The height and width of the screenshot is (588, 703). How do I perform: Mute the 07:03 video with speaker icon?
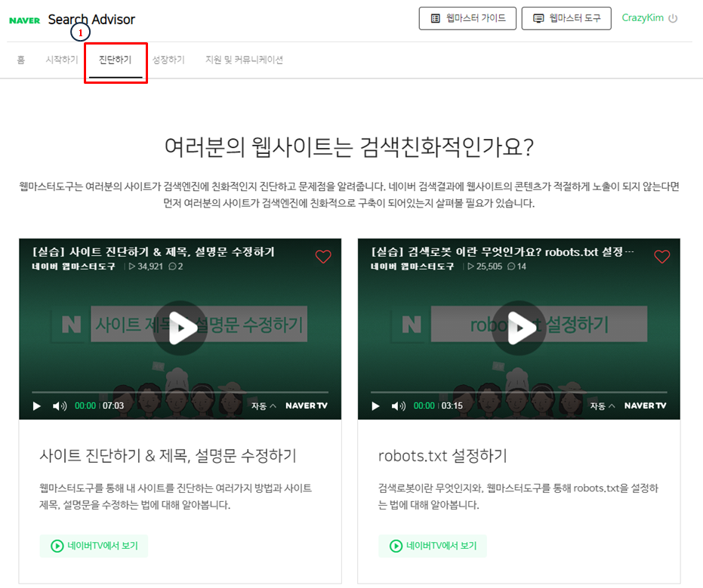[60, 406]
